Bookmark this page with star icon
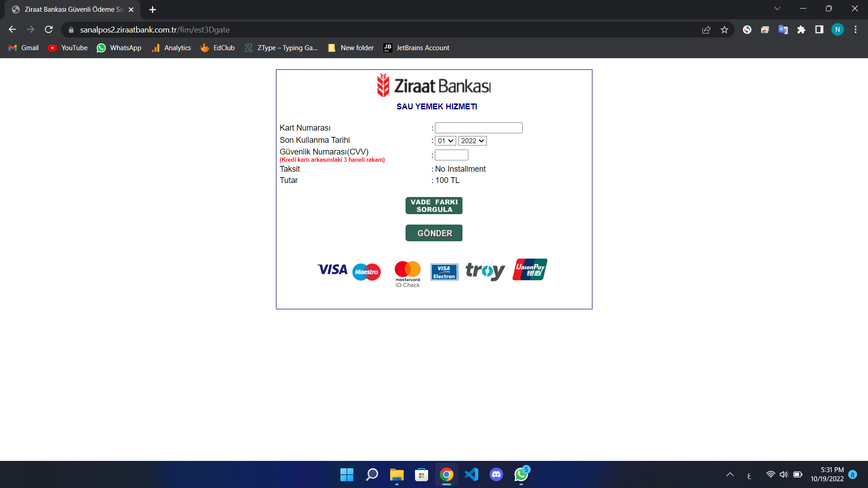This screenshot has height=488, width=868. [724, 30]
